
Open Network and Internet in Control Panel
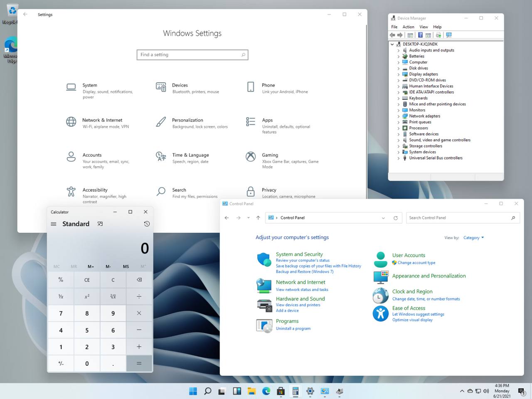[300, 282]
